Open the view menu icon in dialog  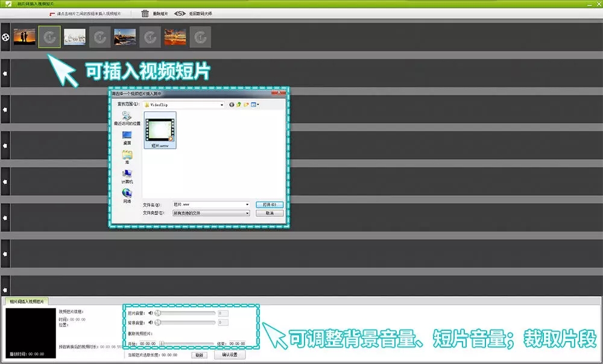[x=254, y=104]
